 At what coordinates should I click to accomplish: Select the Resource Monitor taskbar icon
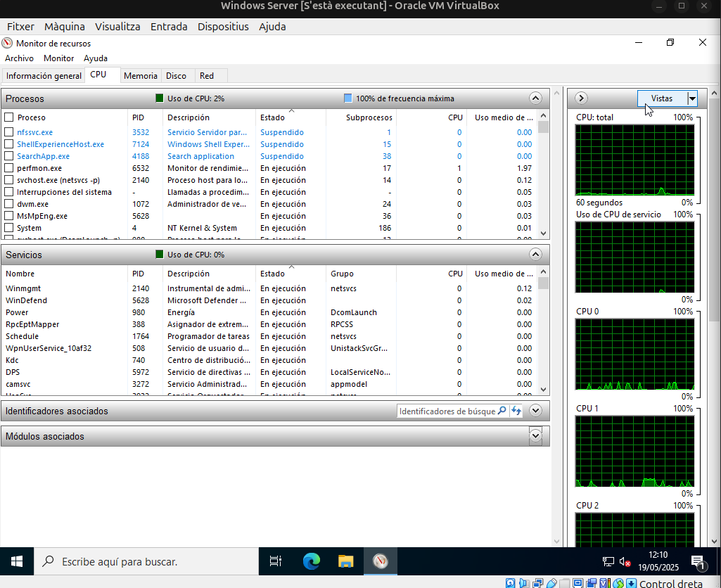click(380, 561)
